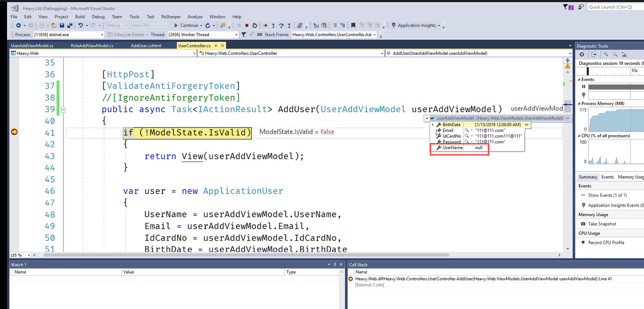Open the Debug menu
The image size is (644, 309).
(98, 17)
